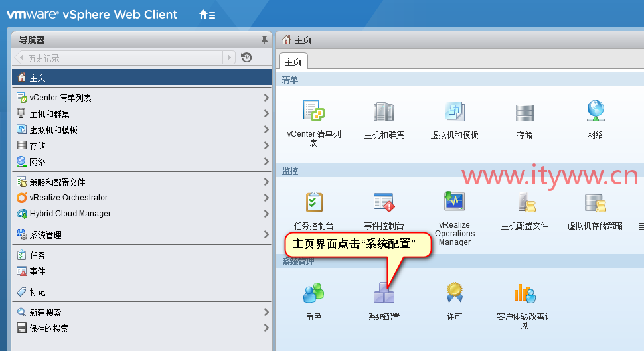Select 系统管理 in navigator
Screen dimensions: 644x351
(141, 235)
